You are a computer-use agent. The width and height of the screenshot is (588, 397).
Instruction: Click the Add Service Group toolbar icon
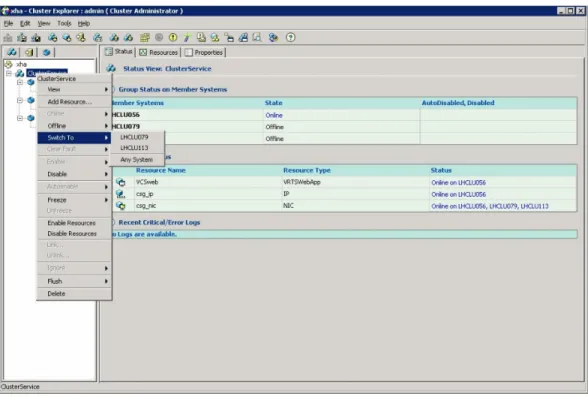tap(52, 37)
